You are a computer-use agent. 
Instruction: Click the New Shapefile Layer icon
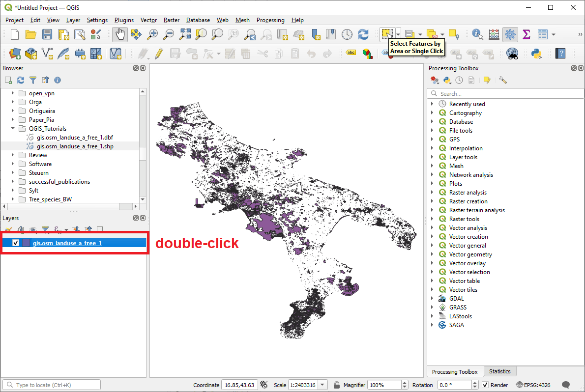[47, 54]
